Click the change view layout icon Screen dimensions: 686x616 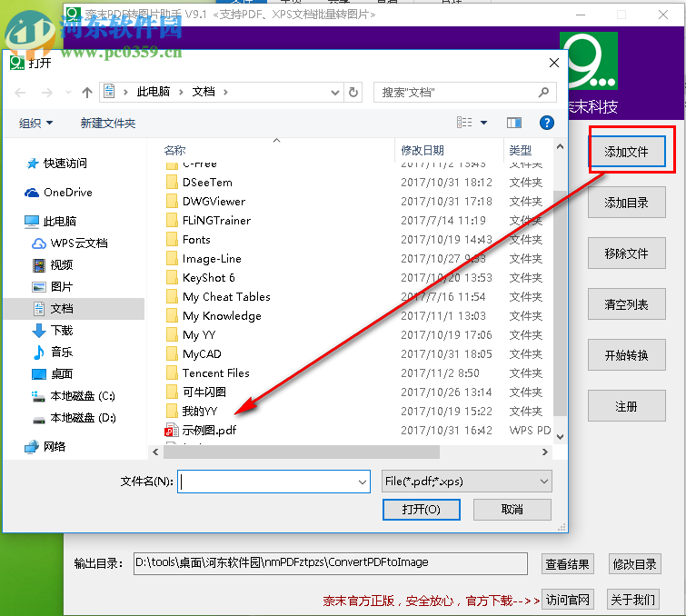coord(464,123)
